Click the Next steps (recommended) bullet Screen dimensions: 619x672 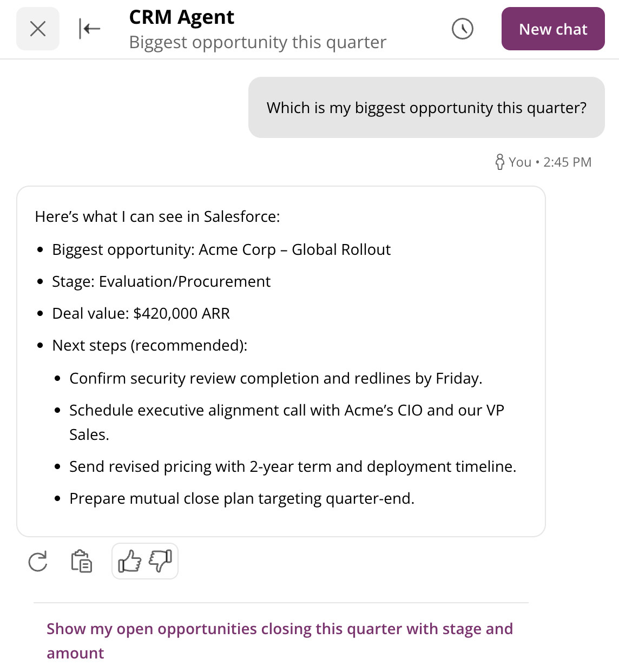(x=150, y=345)
